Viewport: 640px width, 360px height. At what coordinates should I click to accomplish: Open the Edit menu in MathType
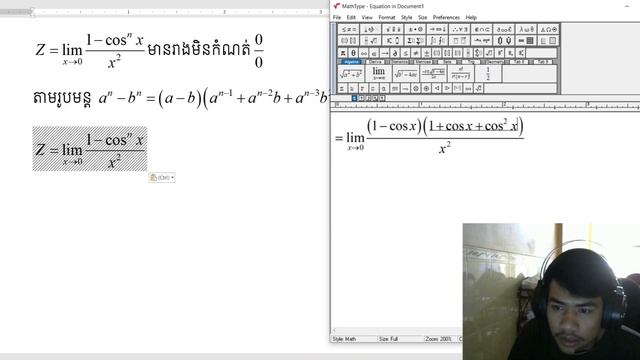click(x=351, y=18)
